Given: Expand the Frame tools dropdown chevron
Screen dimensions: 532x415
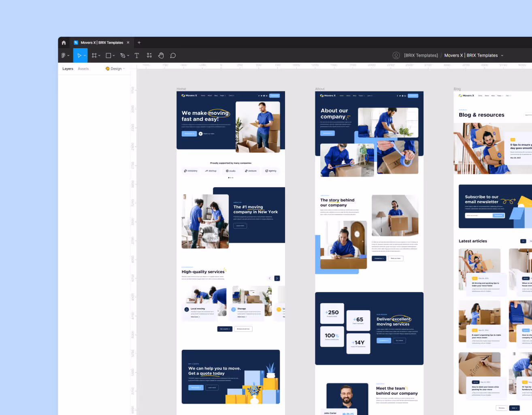Looking at the screenshot, I should tap(99, 56).
